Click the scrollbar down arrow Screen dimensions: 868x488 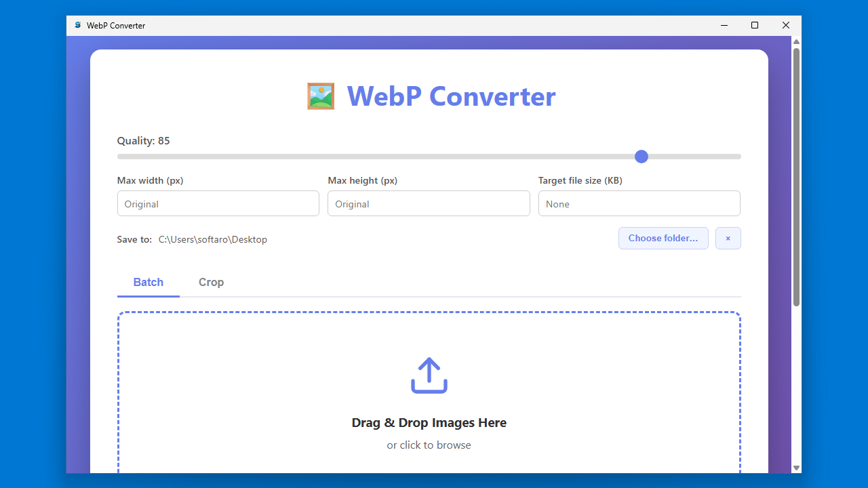[797, 468]
